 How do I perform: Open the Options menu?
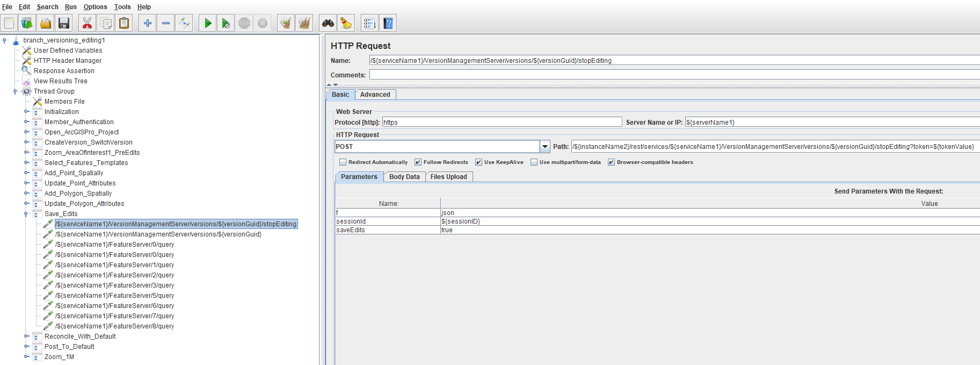[96, 7]
